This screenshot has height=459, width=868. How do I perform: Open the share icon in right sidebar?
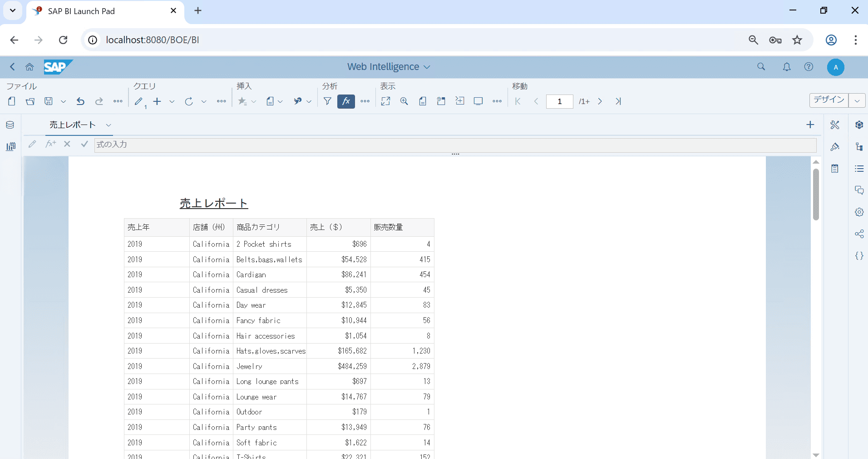859,234
